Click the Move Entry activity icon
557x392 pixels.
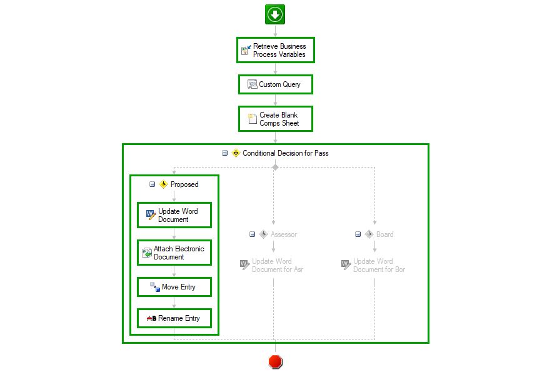pos(155,287)
